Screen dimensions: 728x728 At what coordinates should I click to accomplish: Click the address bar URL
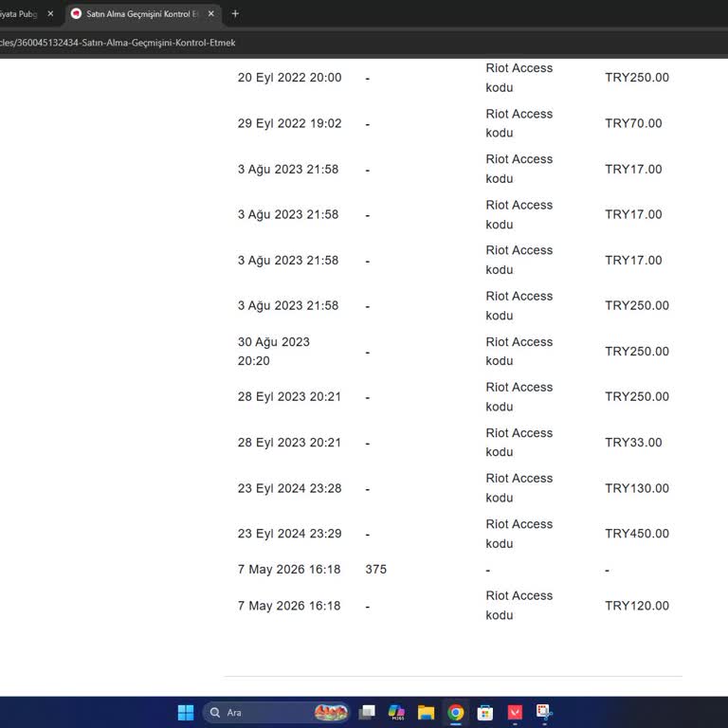tap(118, 43)
